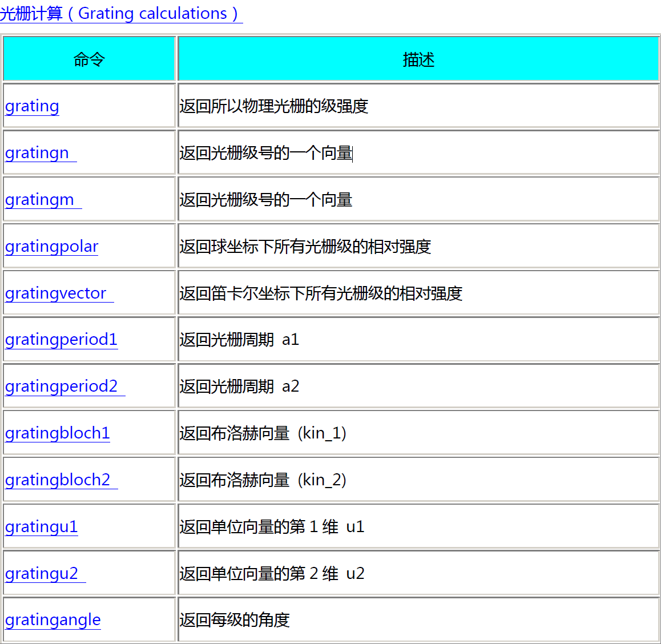Open the gratingu1 command link

[x=41, y=527]
